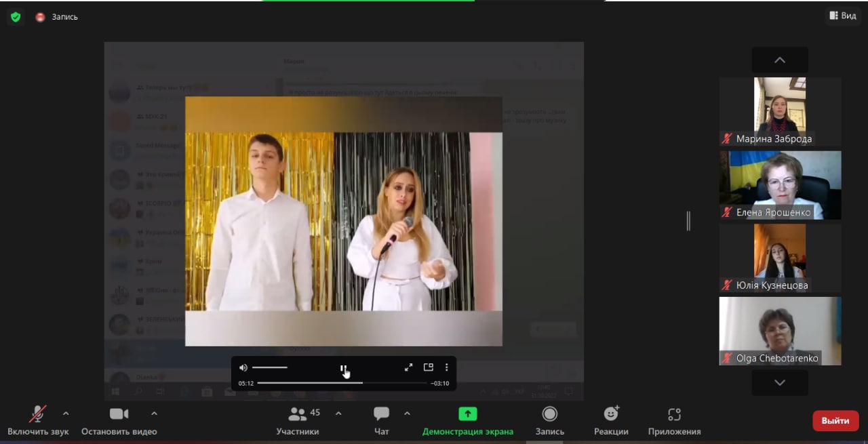868x444 pixels.
Task: Unmute microphone with Включить звук
Action: point(38,414)
